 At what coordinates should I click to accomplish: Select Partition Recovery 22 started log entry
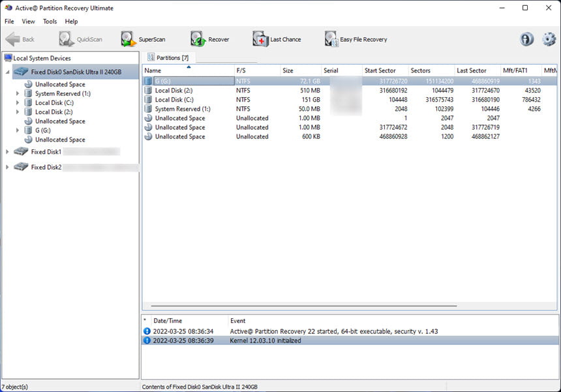(350, 331)
